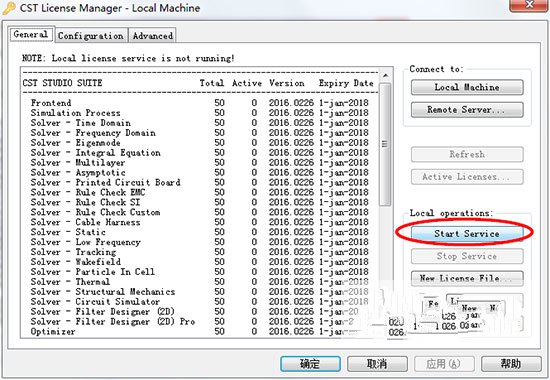Select Solver - Integral Equation row
The image size is (550, 380).
(x=199, y=153)
